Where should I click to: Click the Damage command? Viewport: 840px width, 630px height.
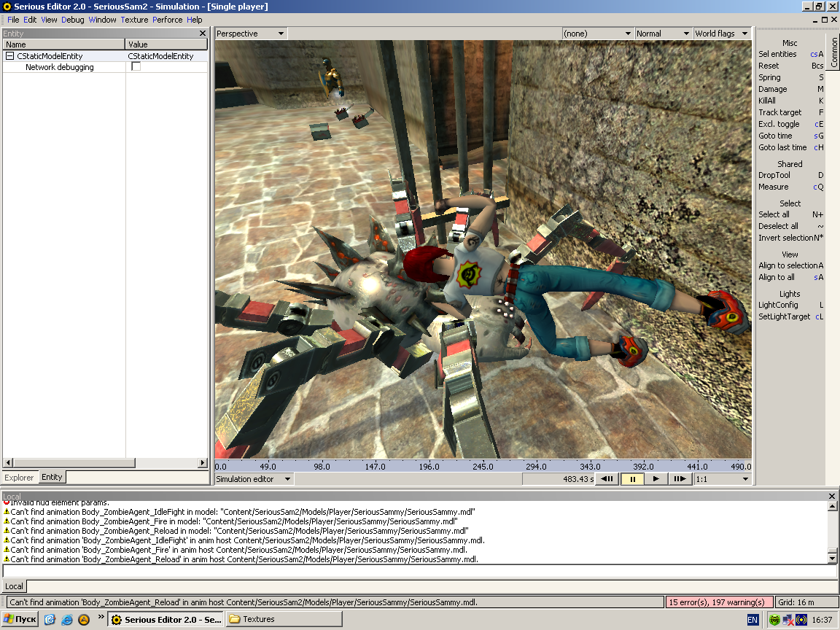[x=790, y=90]
